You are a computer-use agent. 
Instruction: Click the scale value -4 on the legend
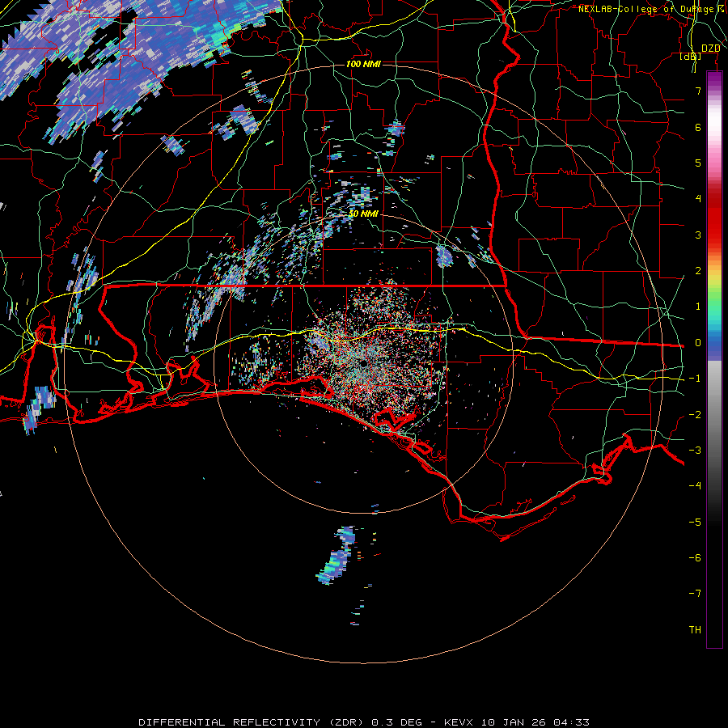click(695, 486)
